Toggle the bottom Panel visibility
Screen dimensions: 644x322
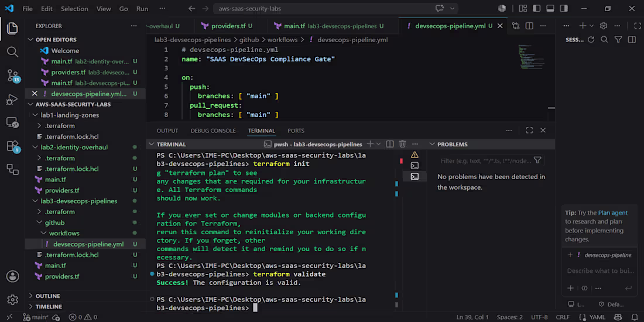click(550, 9)
